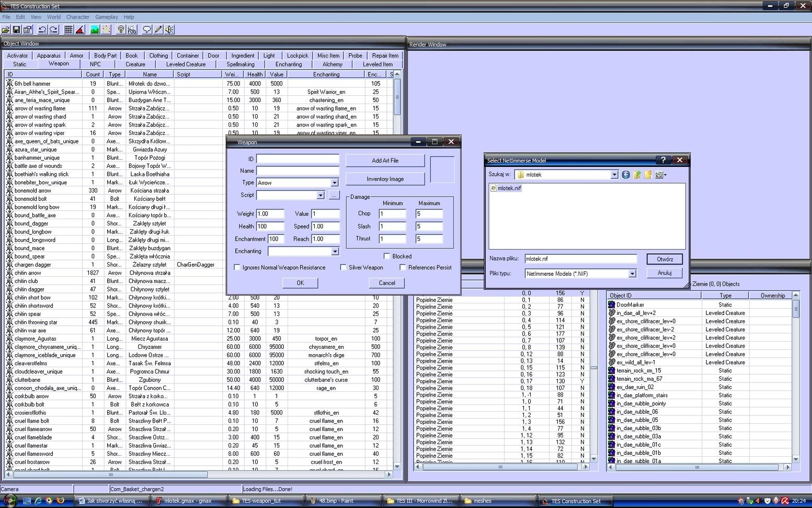Click the Anuluj button
The image size is (812, 508).
pyautogui.click(x=665, y=273)
